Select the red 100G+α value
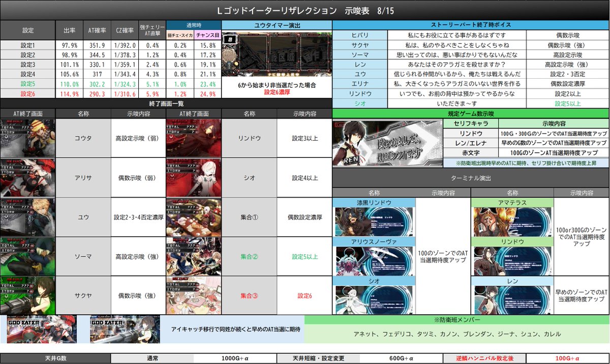This screenshot has height=364, width=610. point(568,358)
